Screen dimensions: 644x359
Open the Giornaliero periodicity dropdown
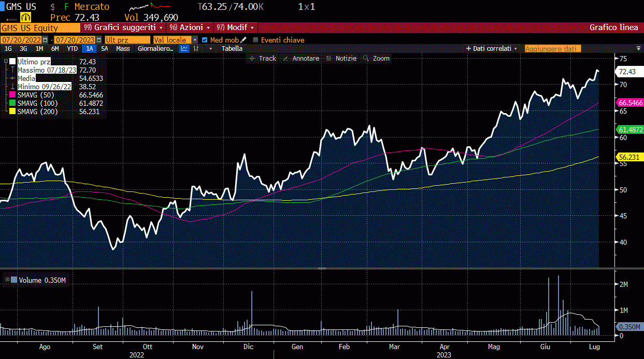click(156, 49)
